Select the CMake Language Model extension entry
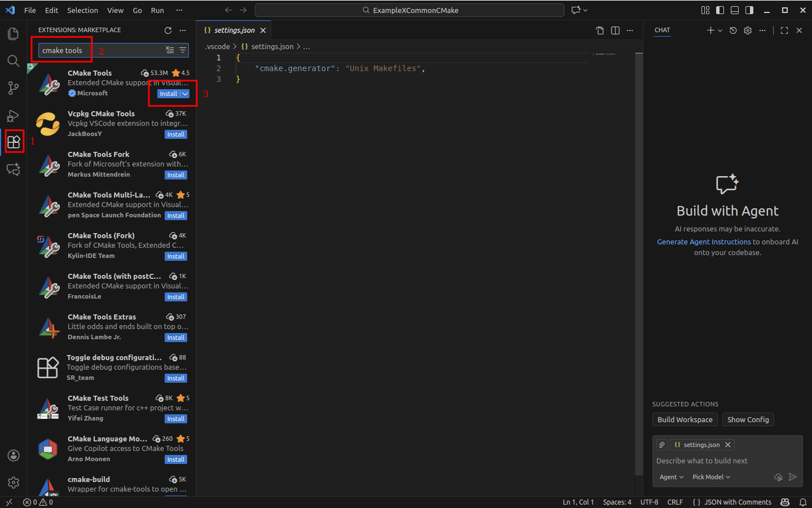 coord(112,449)
